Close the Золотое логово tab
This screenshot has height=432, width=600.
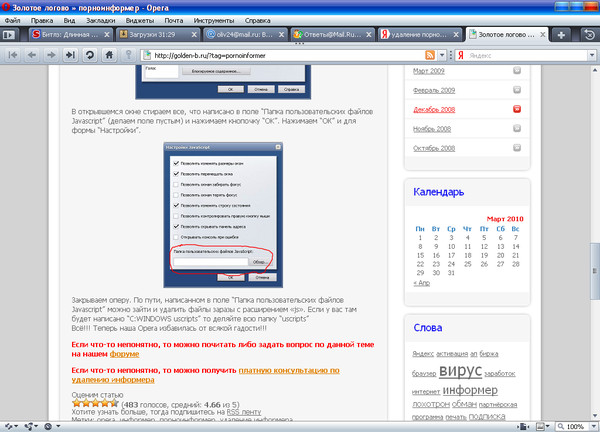click(x=543, y=34)
